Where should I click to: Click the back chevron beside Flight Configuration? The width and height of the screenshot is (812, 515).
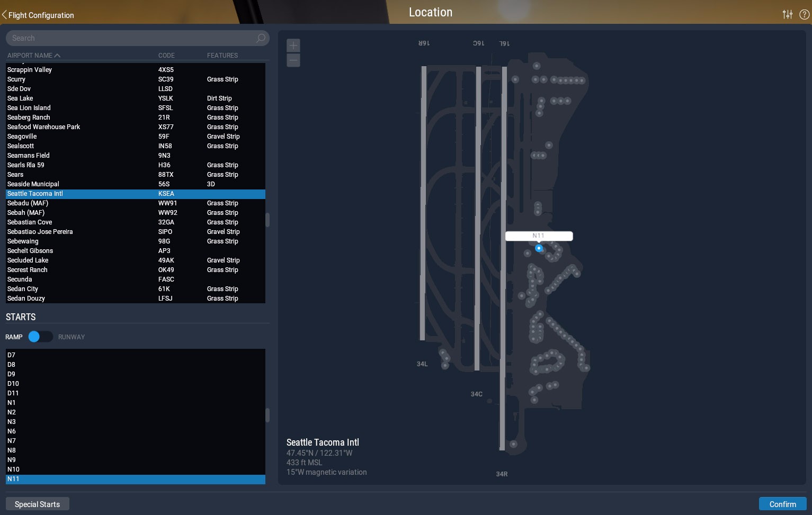pos(4,14)
